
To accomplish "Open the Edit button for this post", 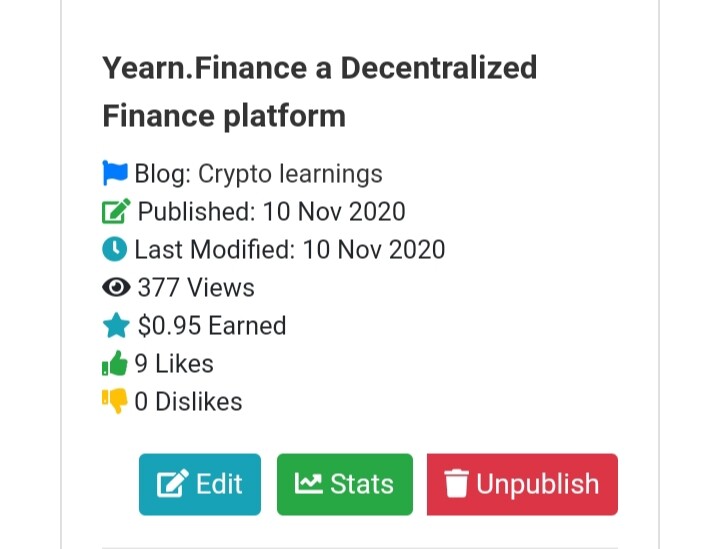I will (200, 484).
